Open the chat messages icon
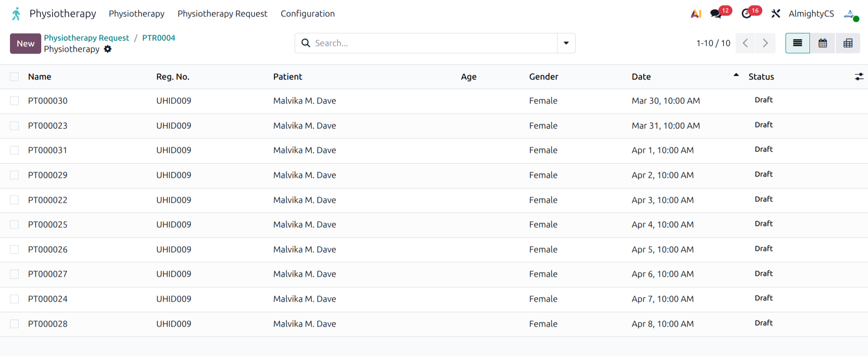 click(716, 14)
